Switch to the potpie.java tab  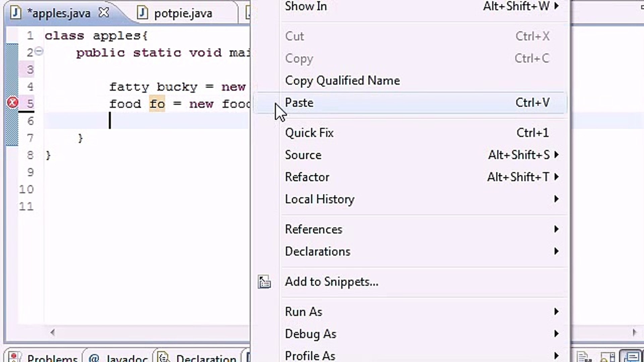click(x=183, y=13)
